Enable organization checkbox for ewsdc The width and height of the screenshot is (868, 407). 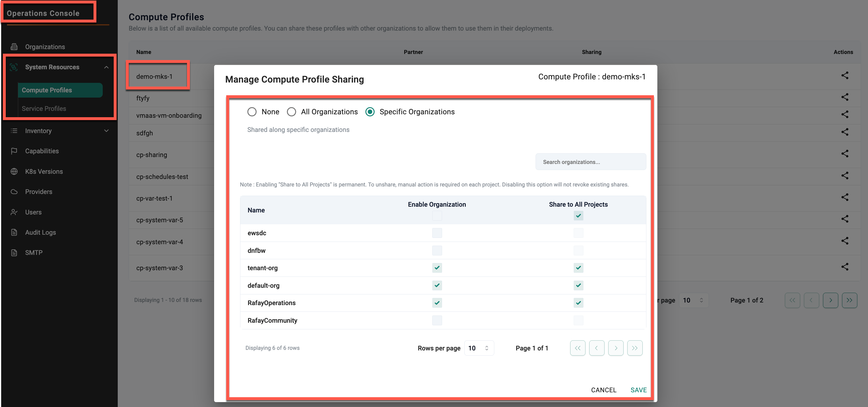(437, 233)
